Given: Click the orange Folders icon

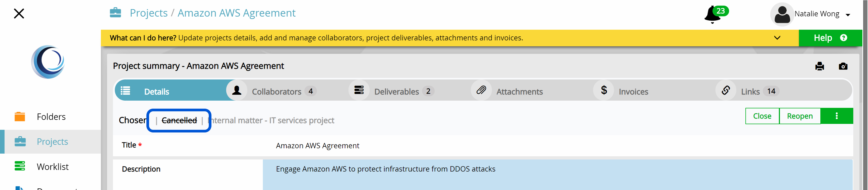Looking at the screenshot, I should pyautogui.click(x=20, y=117).
